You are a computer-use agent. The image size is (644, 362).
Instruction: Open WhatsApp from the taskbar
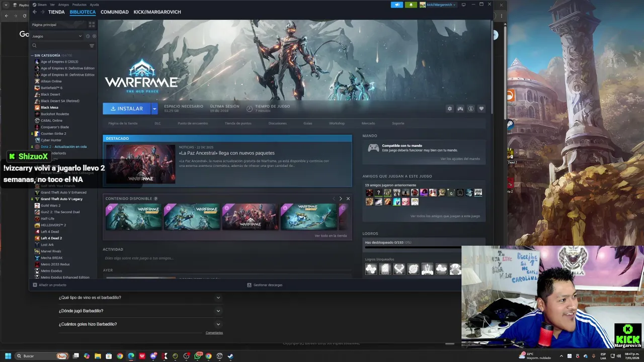[198, 356]
